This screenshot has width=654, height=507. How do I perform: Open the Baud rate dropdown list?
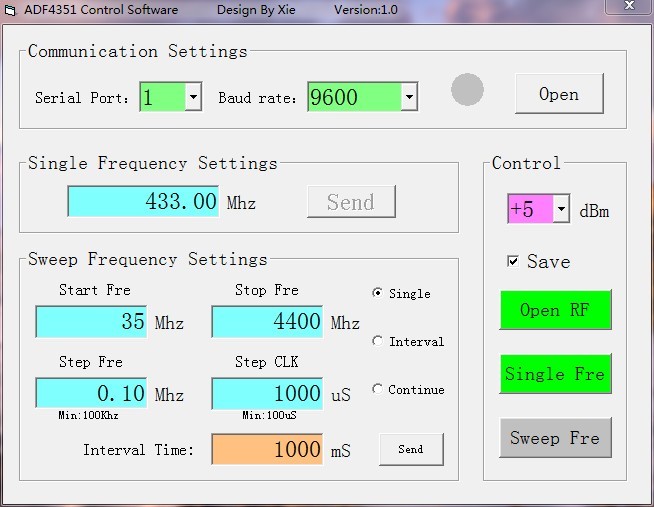pyautogui.click(x=408, y=98)
